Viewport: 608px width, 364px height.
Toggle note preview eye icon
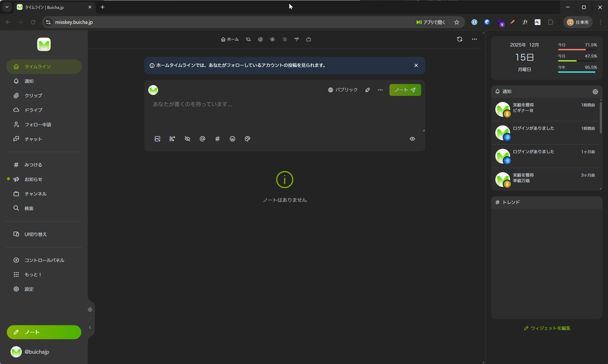point(412,139)
